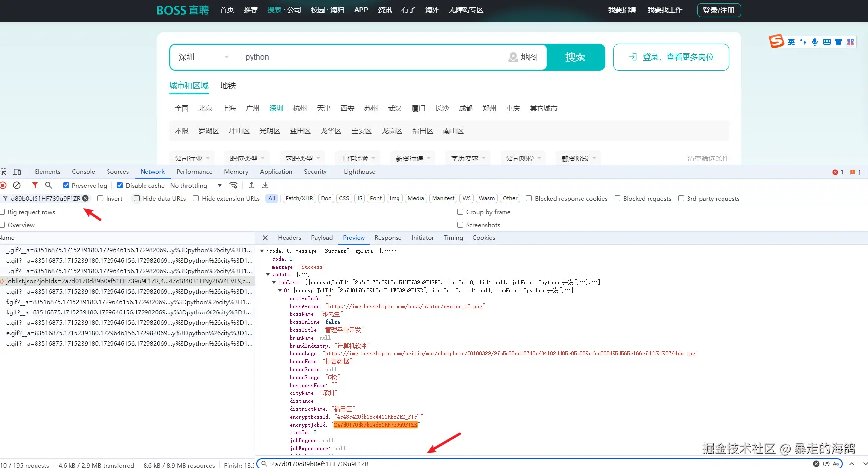Enable the Blocked requests checkbox
Screen dimensions: 868x468
[617, 198]
